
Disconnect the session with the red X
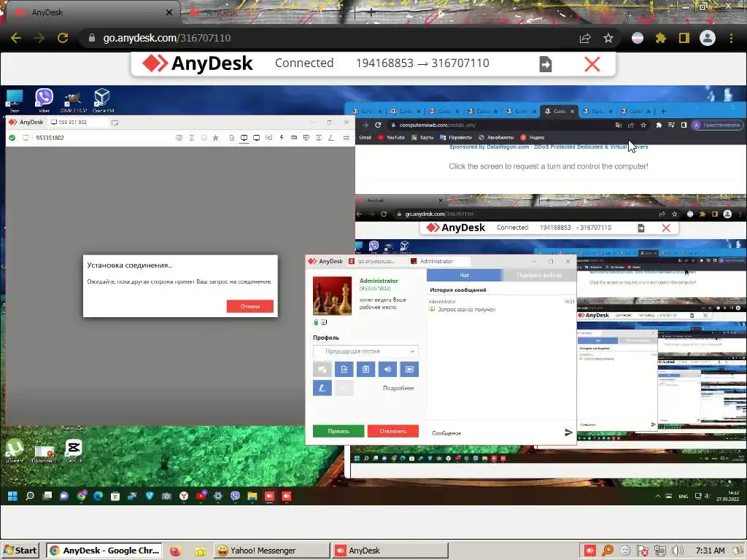592,64
